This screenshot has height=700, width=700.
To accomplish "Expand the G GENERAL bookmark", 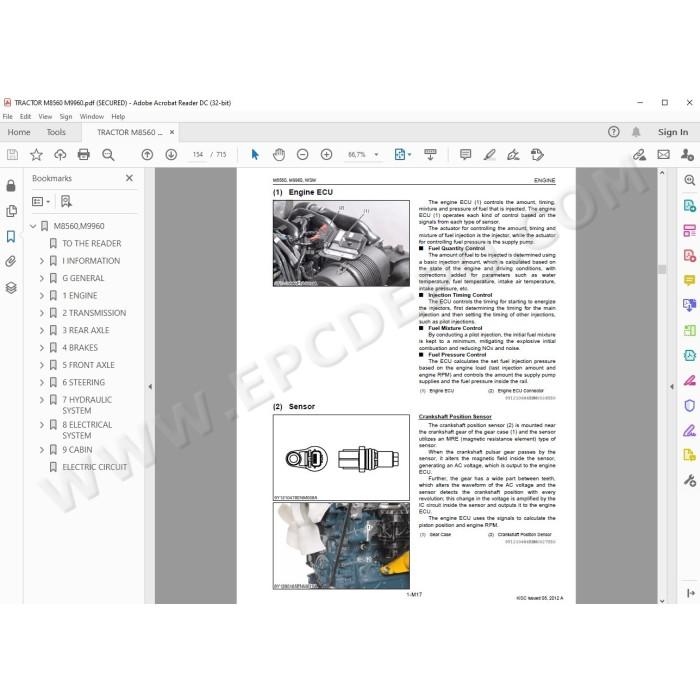I will click(x=42, y=278).
